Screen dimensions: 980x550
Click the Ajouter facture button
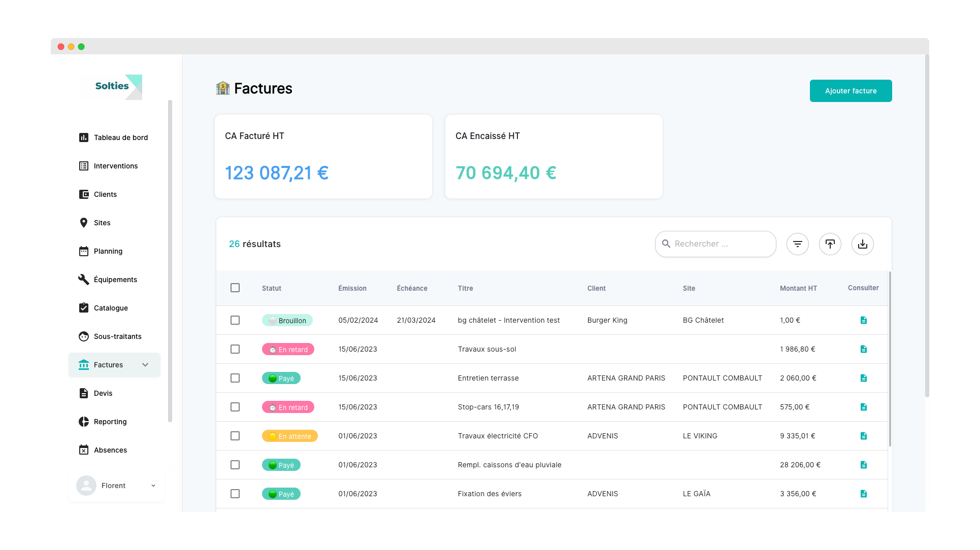point(851,91)
